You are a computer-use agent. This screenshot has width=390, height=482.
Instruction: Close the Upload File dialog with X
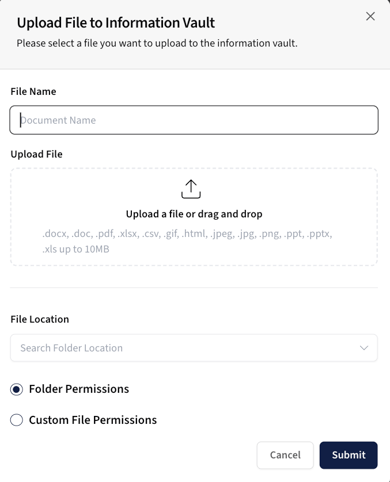[x=370, y=16]
